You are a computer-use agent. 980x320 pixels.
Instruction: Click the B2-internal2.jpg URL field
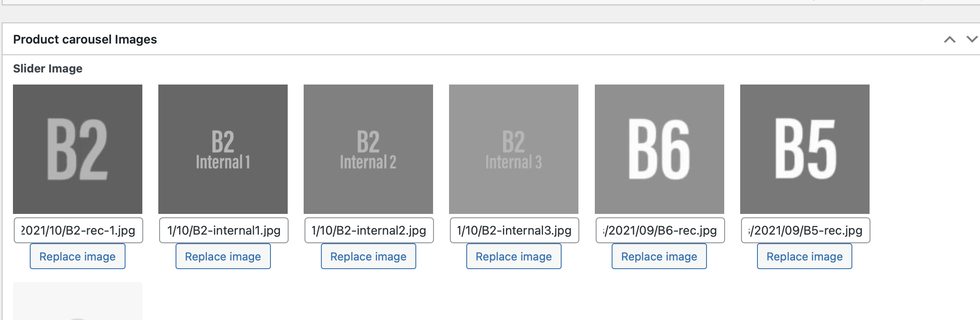(369, 230)
